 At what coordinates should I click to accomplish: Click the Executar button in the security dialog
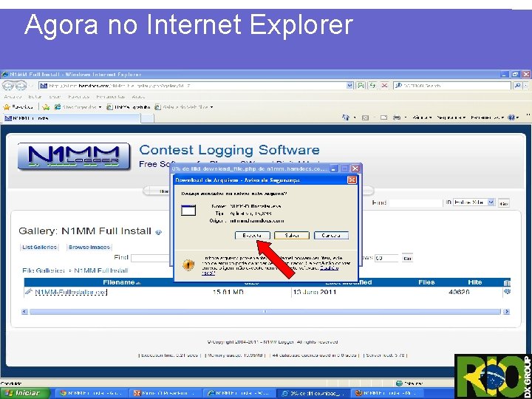pyautogui.click(x=252, y=235)
